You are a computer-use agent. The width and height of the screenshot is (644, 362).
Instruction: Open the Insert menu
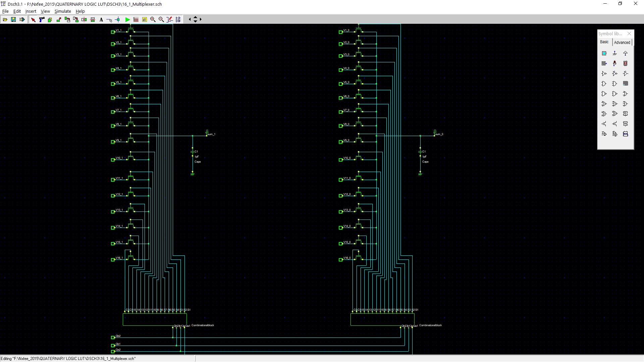[31, 11]
